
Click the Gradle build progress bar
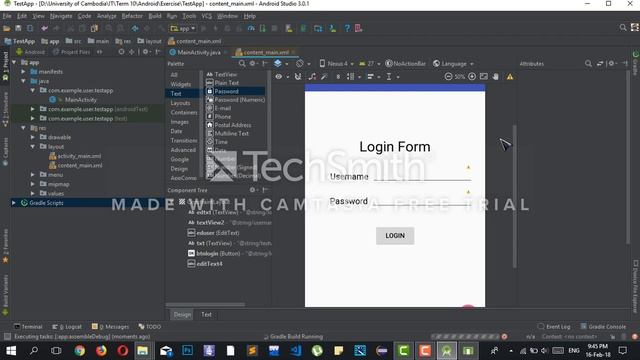[x=465, y=337]
